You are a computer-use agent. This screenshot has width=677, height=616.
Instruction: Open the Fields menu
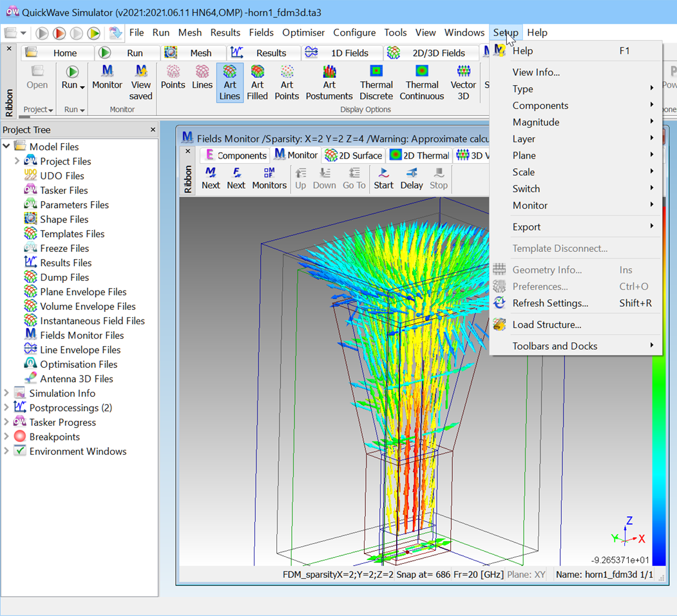point(262,32)
